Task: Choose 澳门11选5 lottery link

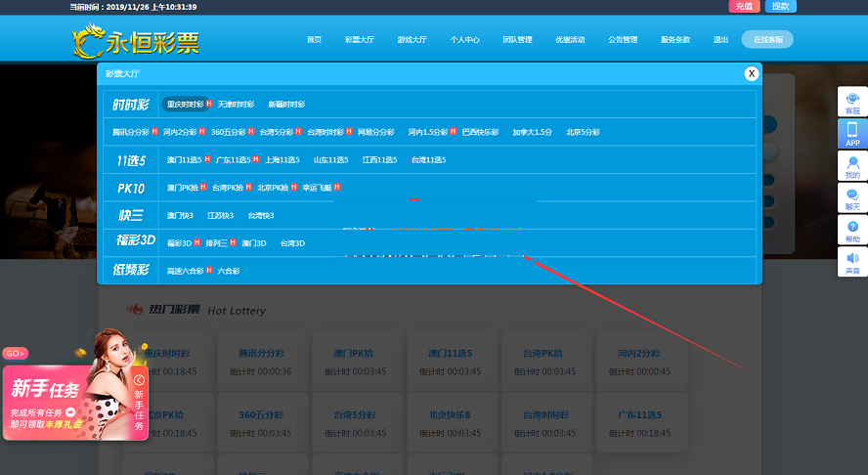Action: (184, 160)
